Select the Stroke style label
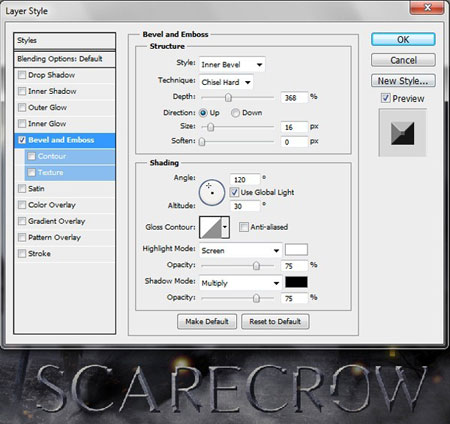Screen dimensions: 450x424 coord(39,254)
